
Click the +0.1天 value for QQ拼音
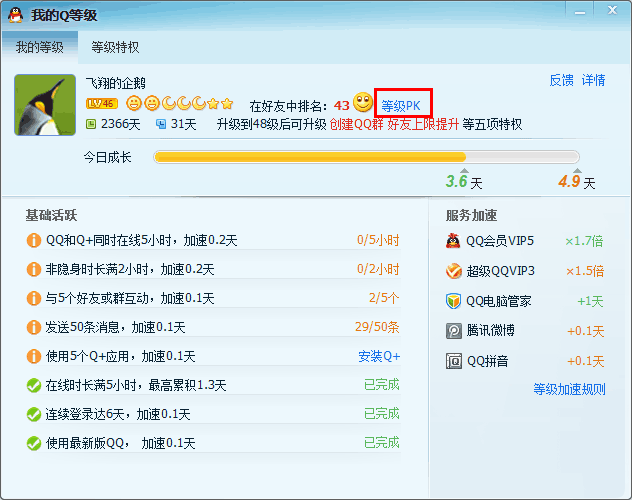pyautogui.click(x=586, y=361)
